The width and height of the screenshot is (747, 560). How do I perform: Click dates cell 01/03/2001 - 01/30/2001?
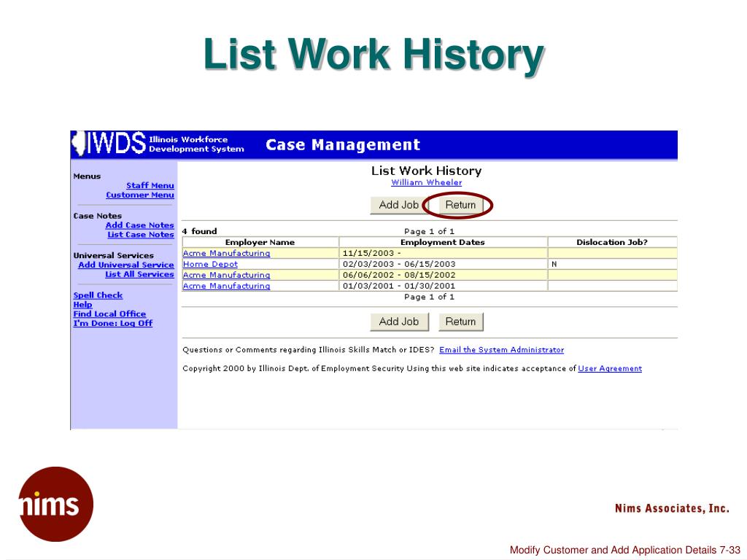(443, 286)
